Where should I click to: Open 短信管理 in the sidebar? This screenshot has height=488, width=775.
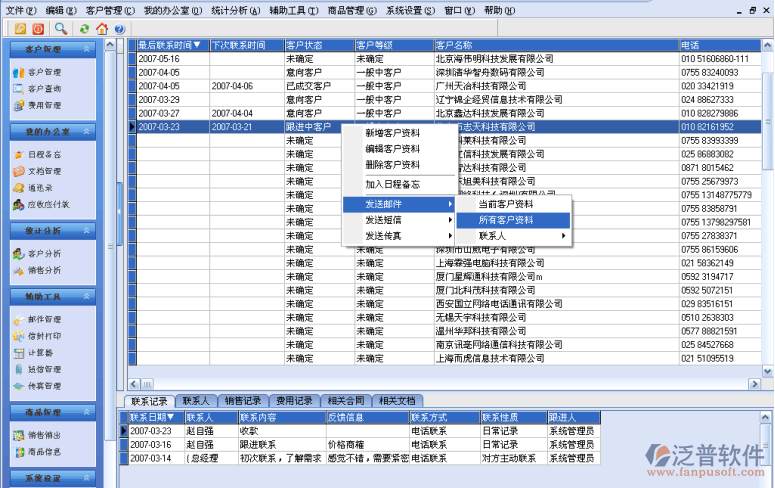[38, 369]
